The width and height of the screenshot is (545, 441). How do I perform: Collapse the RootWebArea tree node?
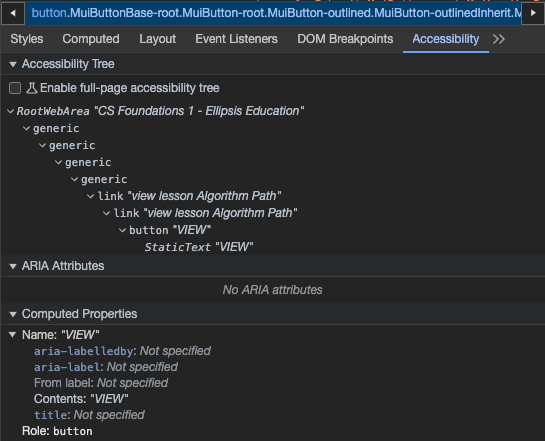pyautogui.click(x=10, y=111)
